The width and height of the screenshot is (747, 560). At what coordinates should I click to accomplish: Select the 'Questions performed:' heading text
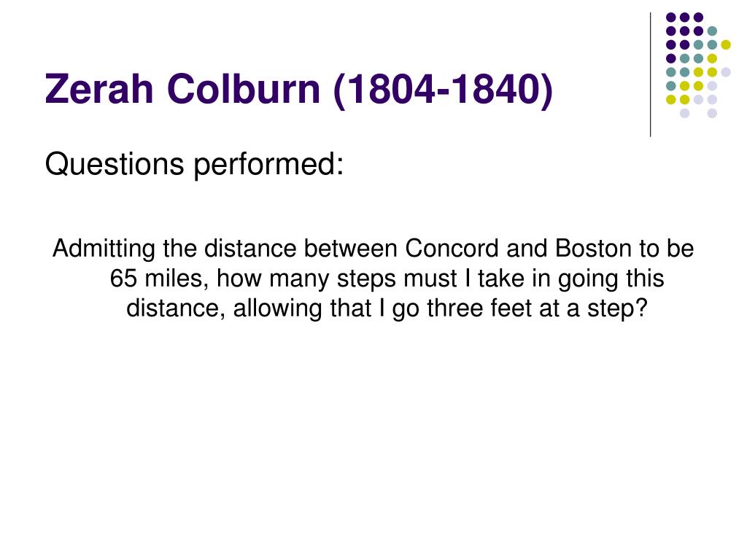coord(194,165)
